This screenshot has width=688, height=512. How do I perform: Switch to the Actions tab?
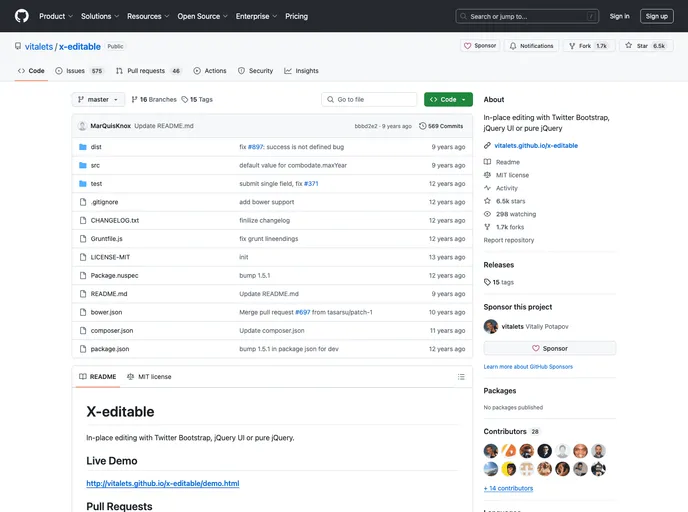tap(210, 71)
